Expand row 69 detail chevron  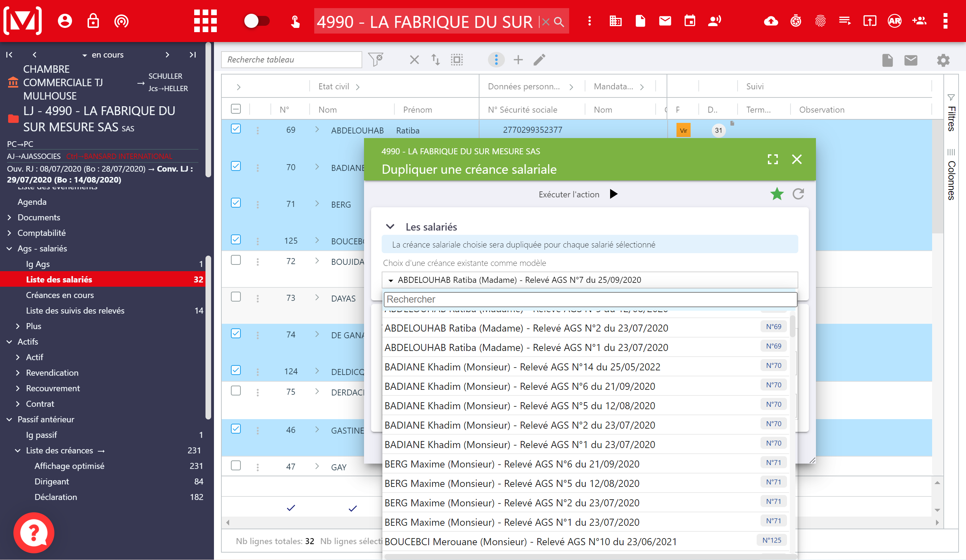tap(317, 130)
